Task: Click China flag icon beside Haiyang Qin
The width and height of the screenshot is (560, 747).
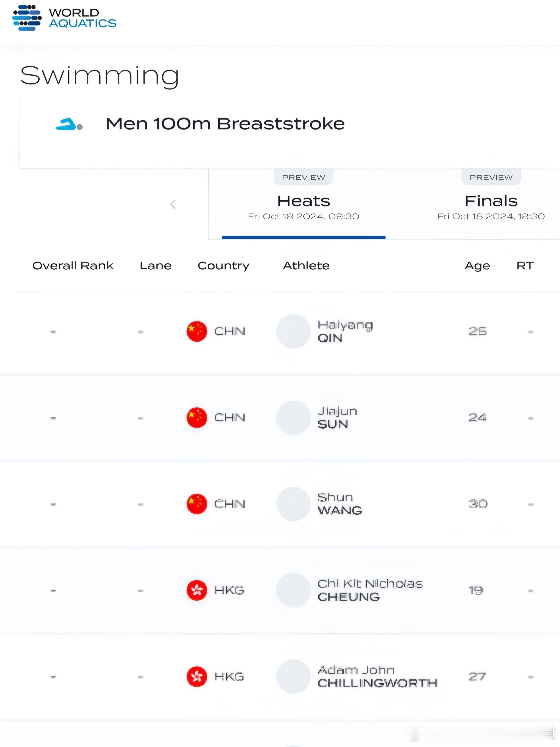Action: click(197, 331)
